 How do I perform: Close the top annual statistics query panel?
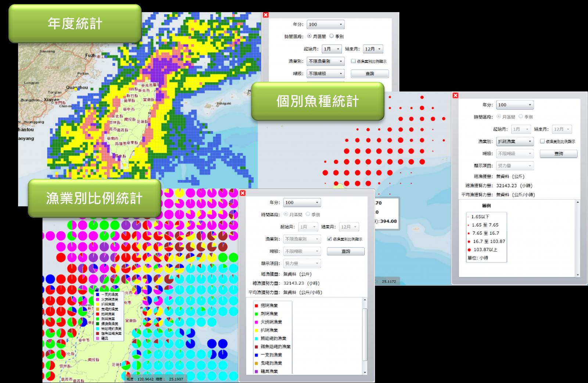[x=266, y=15]
